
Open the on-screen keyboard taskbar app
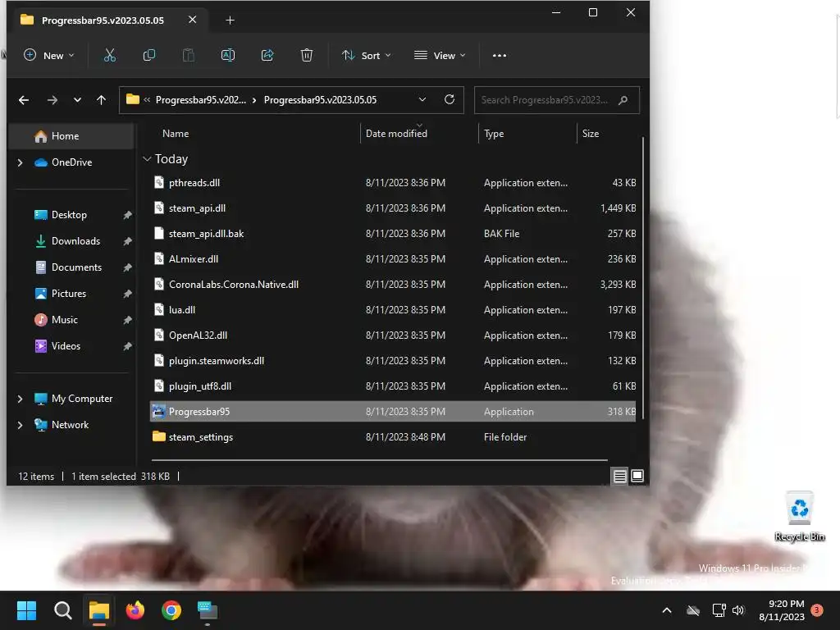(208, 610)
